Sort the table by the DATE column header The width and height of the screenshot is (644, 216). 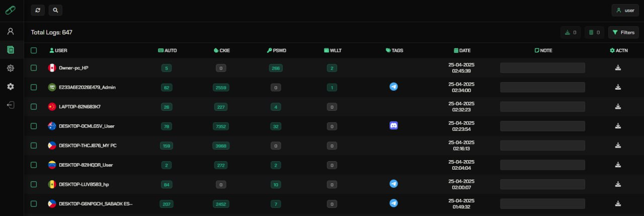pos(462,50)
